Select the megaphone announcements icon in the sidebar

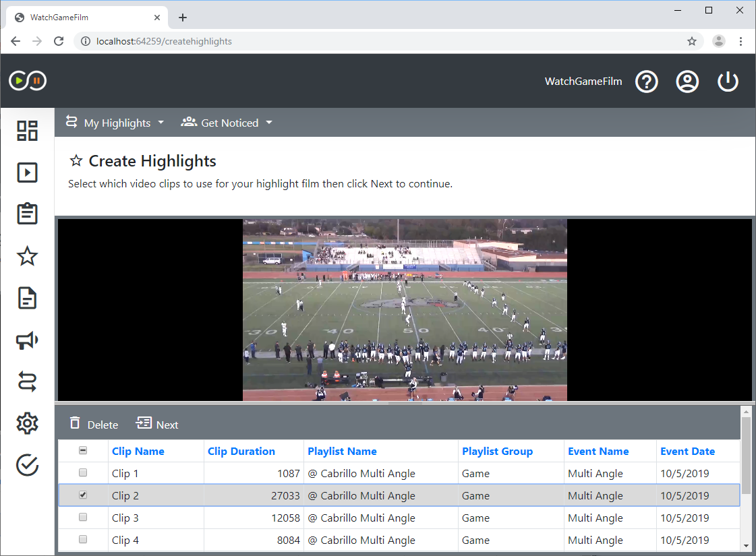pyautogui.click(x=27, y=340)
